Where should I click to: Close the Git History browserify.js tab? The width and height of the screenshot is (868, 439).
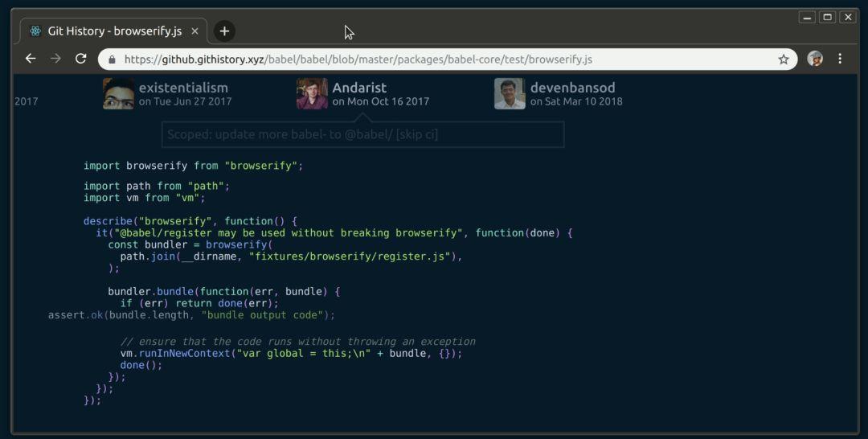[194, 31]
